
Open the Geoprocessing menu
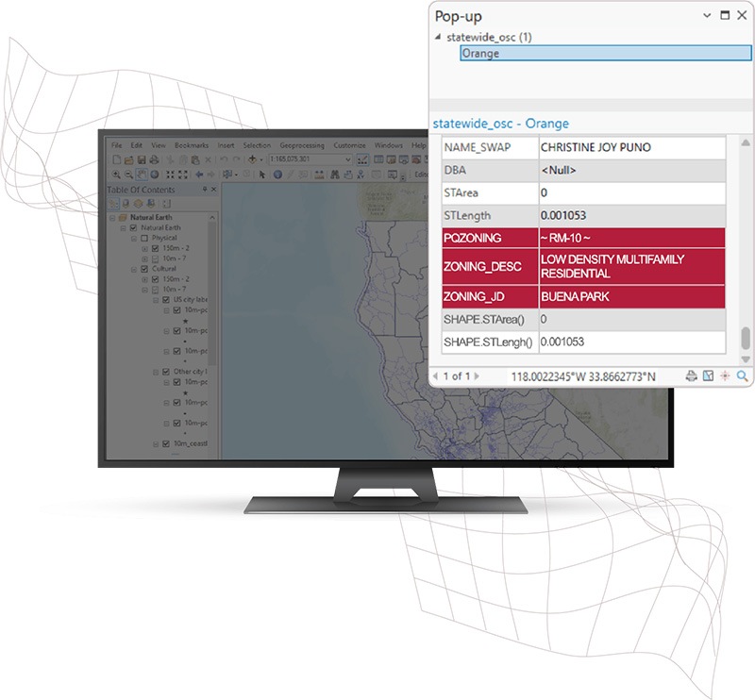coord(302,145)
